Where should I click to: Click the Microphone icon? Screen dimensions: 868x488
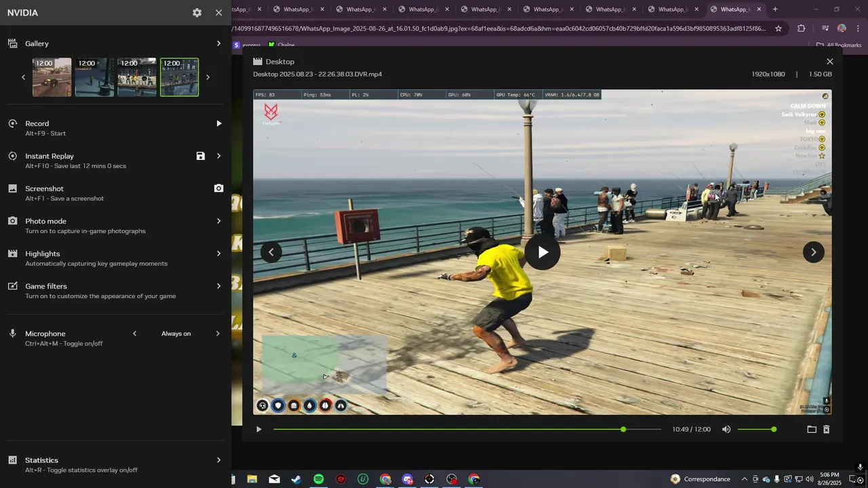point(12,333)
